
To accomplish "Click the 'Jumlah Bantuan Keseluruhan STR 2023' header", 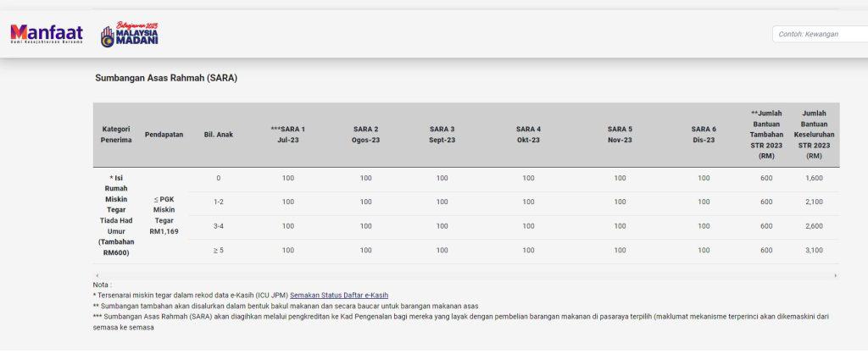I will pos(814,135).
